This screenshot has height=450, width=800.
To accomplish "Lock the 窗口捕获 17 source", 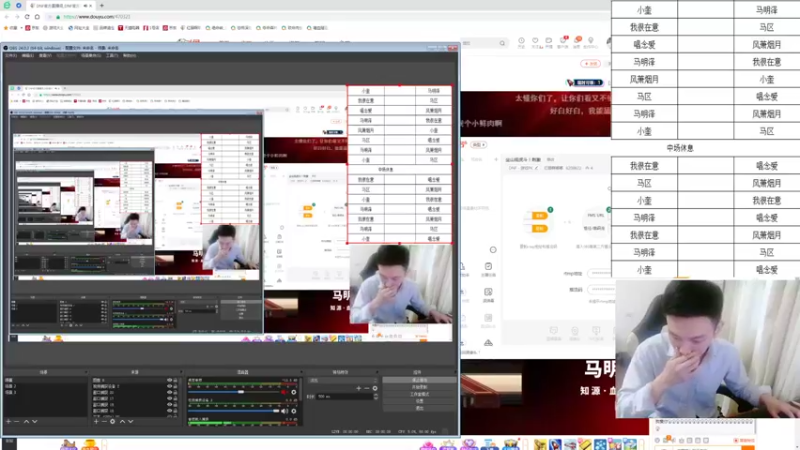I will [x=176, y=398].
